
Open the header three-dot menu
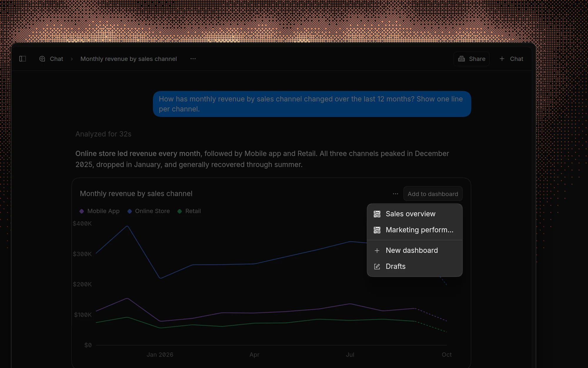pos(193,59)
